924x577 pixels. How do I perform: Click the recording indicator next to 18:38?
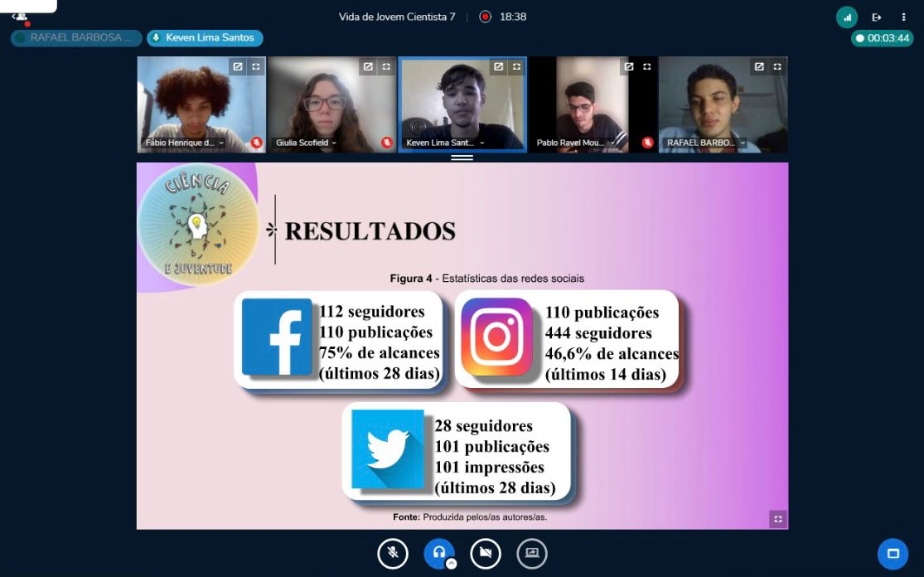485,17
